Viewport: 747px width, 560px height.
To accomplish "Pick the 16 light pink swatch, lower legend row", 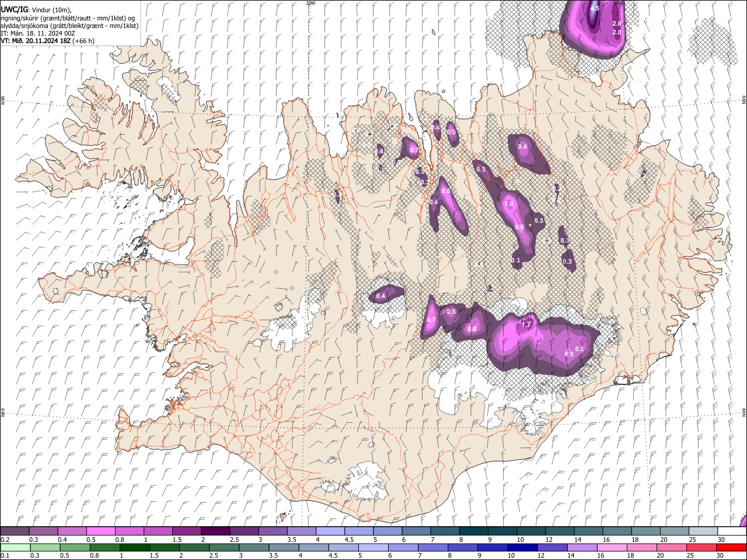I will point(612,547).
